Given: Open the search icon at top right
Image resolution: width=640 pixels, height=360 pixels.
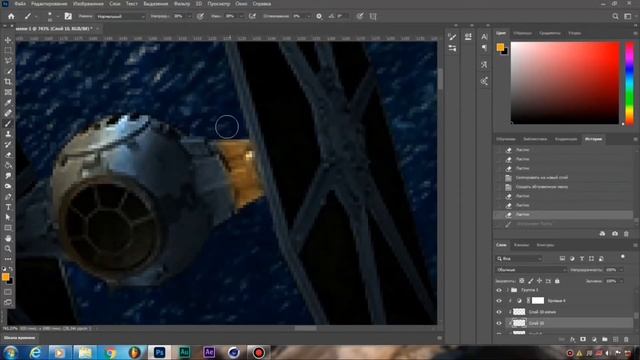Looking at the screenshot, I should click(x=615, y=16).
